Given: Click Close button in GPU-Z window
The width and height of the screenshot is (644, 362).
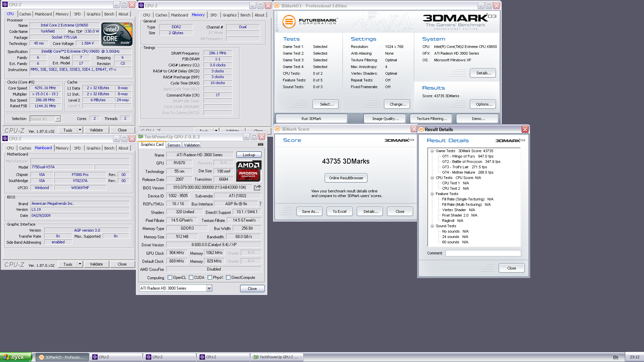Looking at the screenshot, I should click(252, 289).
